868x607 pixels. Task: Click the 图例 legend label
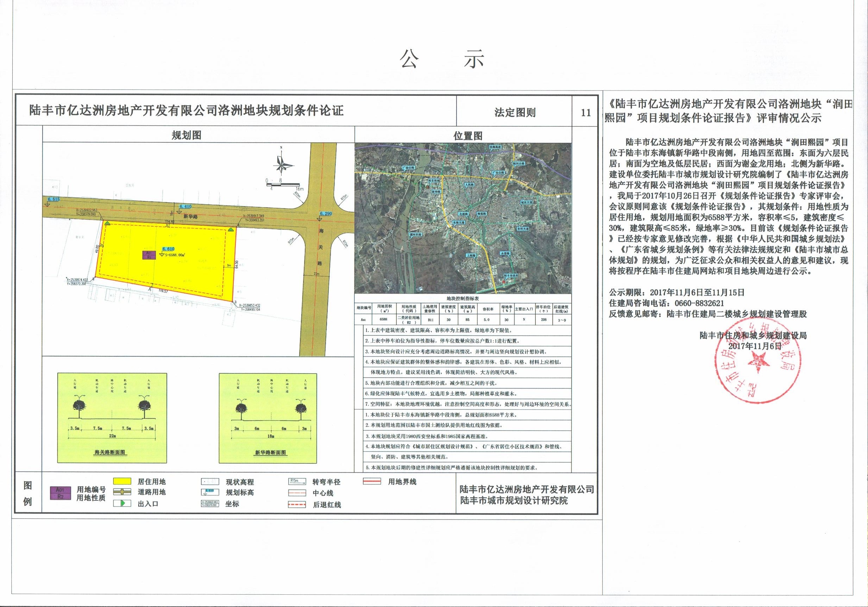[27, 493]
